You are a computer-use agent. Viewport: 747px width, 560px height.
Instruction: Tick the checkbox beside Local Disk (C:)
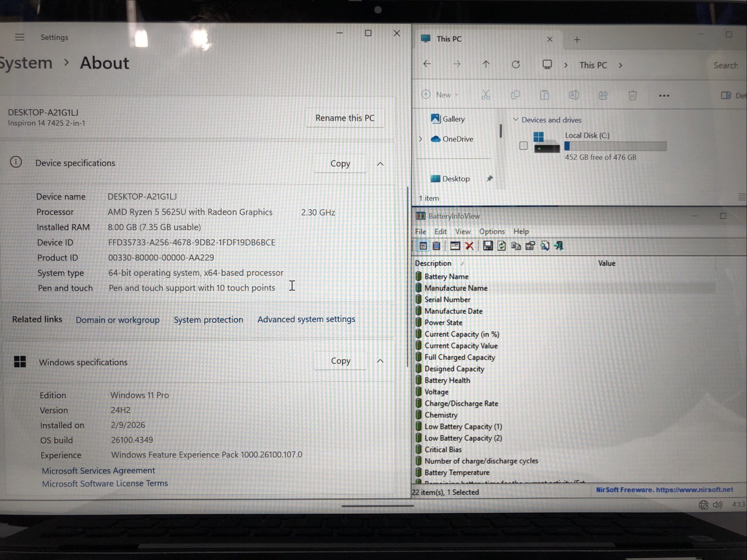[523, 146]
